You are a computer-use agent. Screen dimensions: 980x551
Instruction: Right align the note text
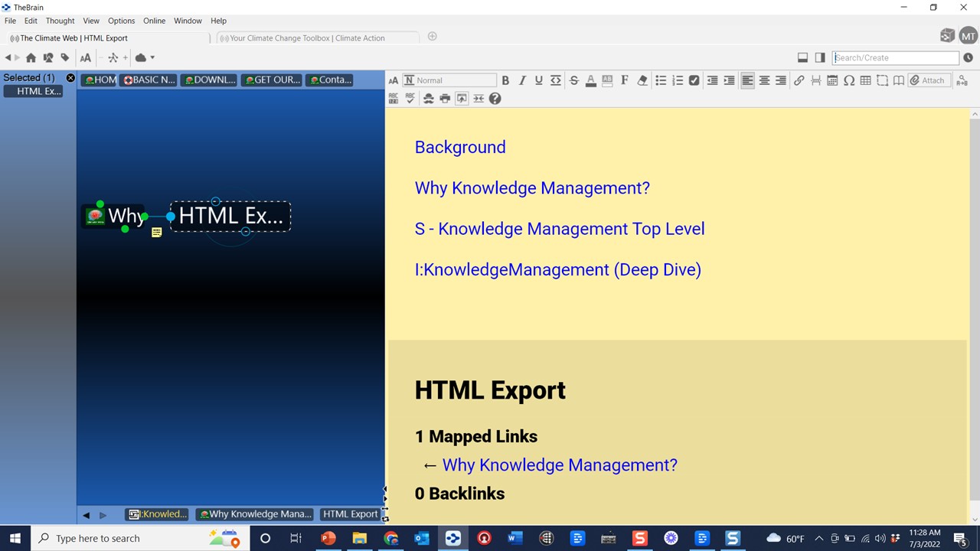781,80
